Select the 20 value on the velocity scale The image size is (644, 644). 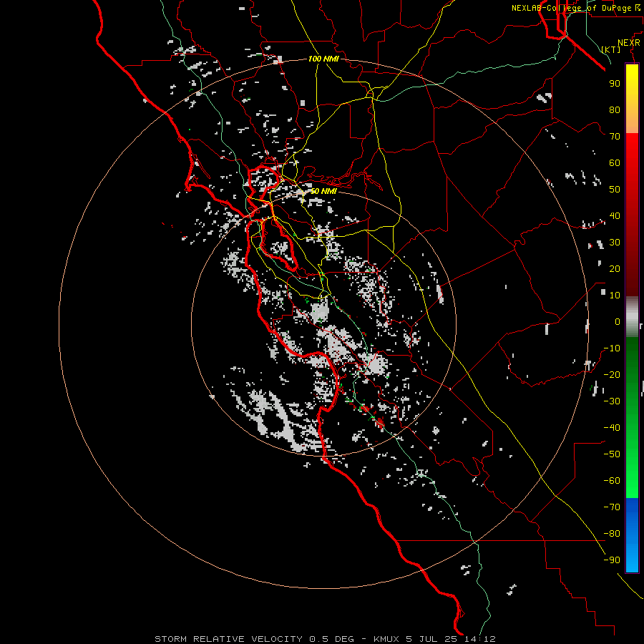615,268
